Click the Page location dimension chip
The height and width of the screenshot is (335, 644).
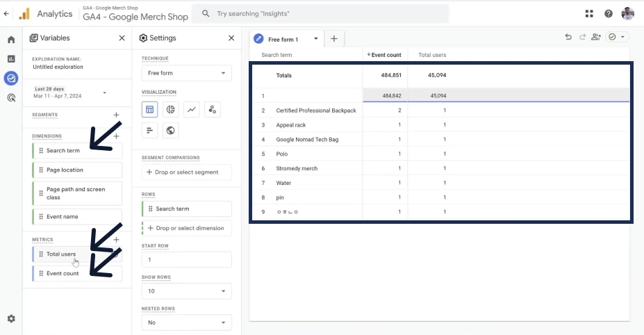77,170
